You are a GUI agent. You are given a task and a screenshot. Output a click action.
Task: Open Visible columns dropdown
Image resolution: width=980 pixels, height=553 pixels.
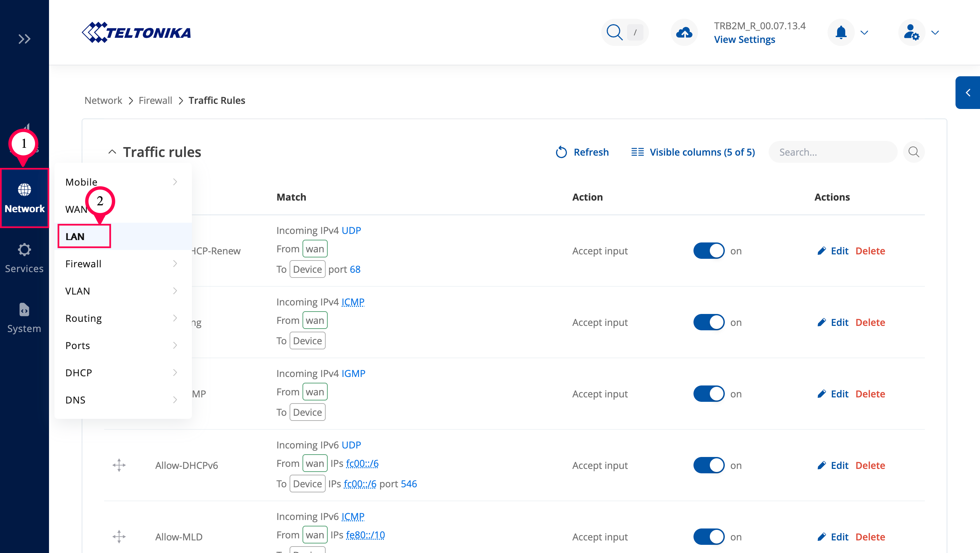[x=693, y=152]
